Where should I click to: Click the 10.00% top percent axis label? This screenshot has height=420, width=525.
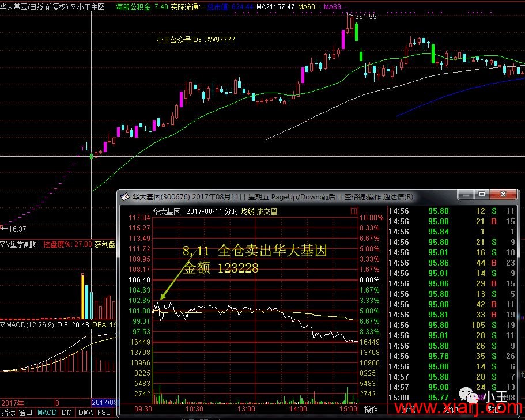pyautogui.click(x=371, y=218)
